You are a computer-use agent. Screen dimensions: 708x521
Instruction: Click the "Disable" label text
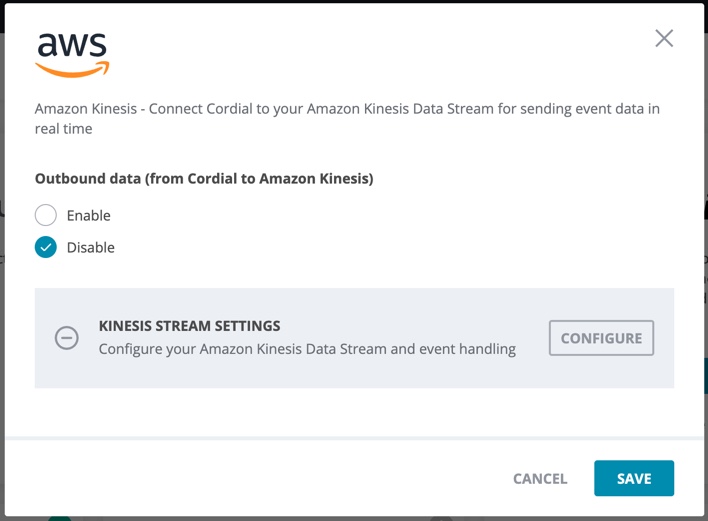[91, 247]
